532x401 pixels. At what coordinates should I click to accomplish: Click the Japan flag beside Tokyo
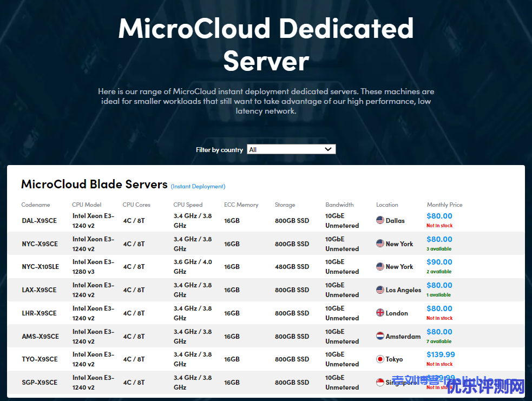point(380,359)
